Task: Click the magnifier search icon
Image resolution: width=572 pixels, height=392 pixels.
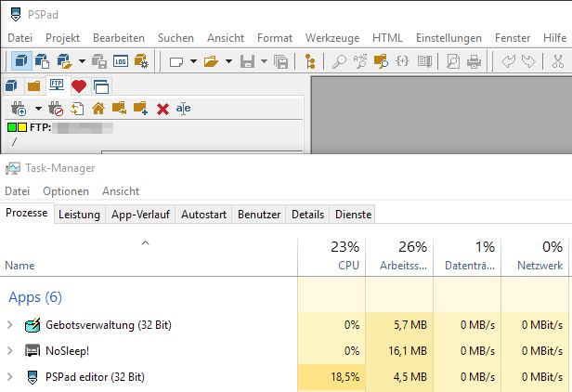Action: click(x=339, y=61)
